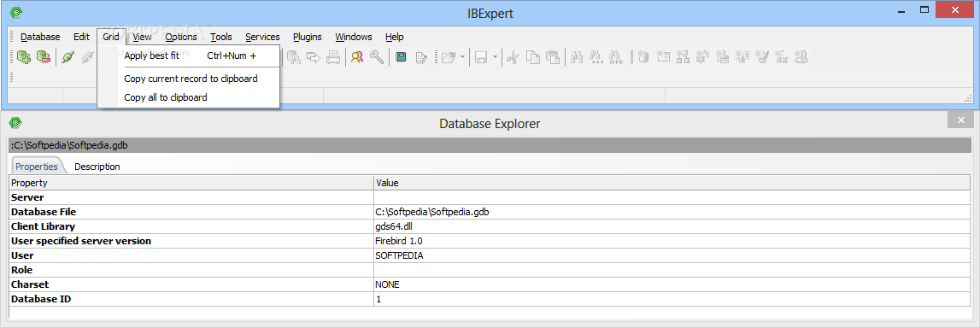Click the Property column header
The width and height of the screenshot is (980, 328).
pos(191,183)
